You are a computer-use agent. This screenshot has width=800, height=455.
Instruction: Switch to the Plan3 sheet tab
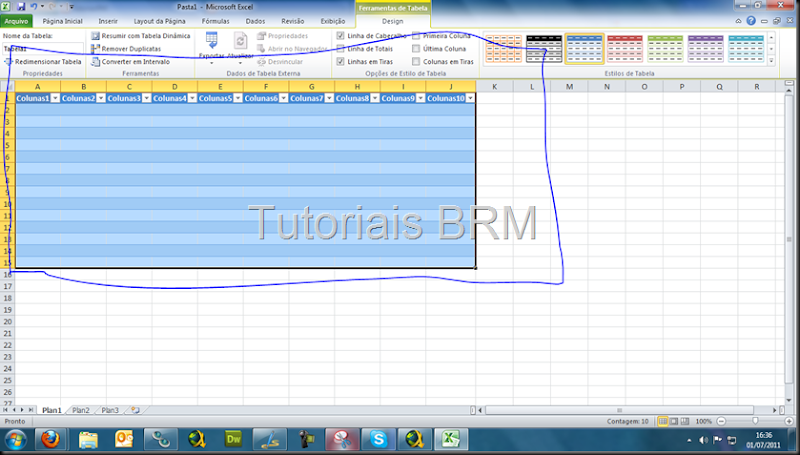click(x=110, y=410)
